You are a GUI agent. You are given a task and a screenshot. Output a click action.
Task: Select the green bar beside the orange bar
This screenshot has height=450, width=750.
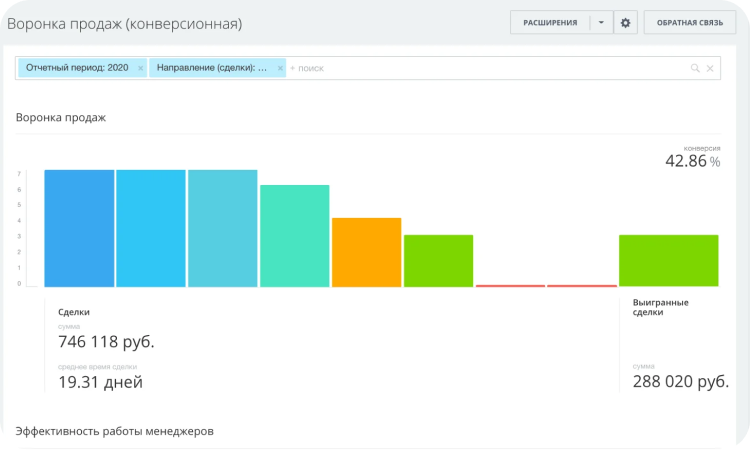439,261
